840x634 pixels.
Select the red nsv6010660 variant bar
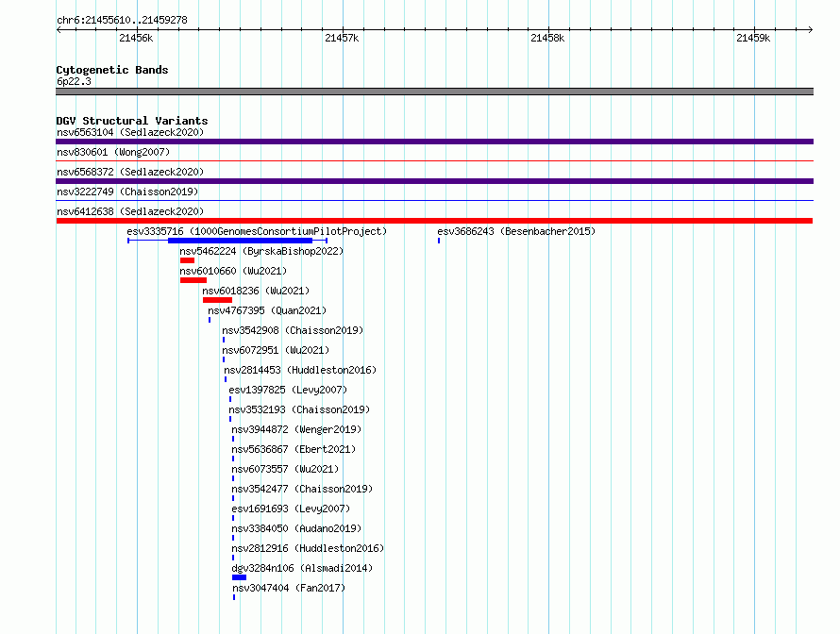pos(193,280)
